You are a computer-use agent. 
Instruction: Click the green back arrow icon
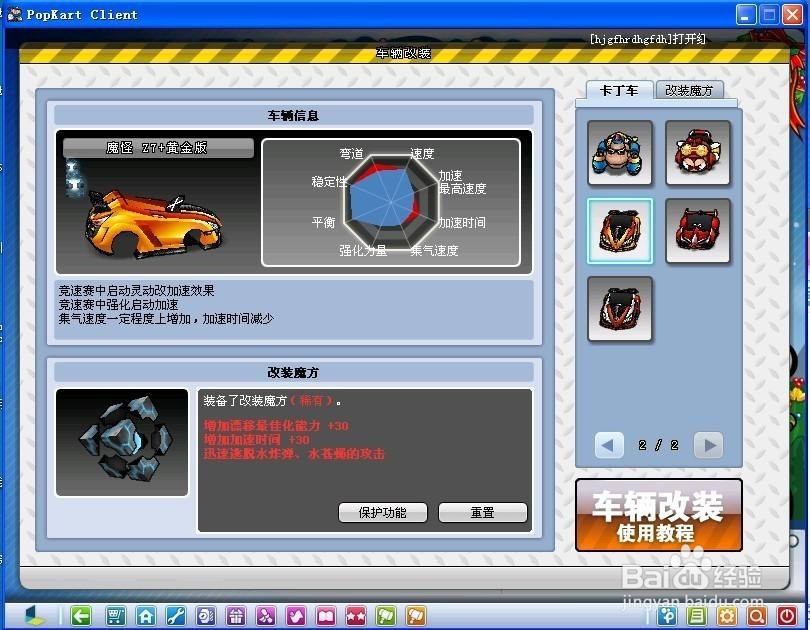point(81,616)
